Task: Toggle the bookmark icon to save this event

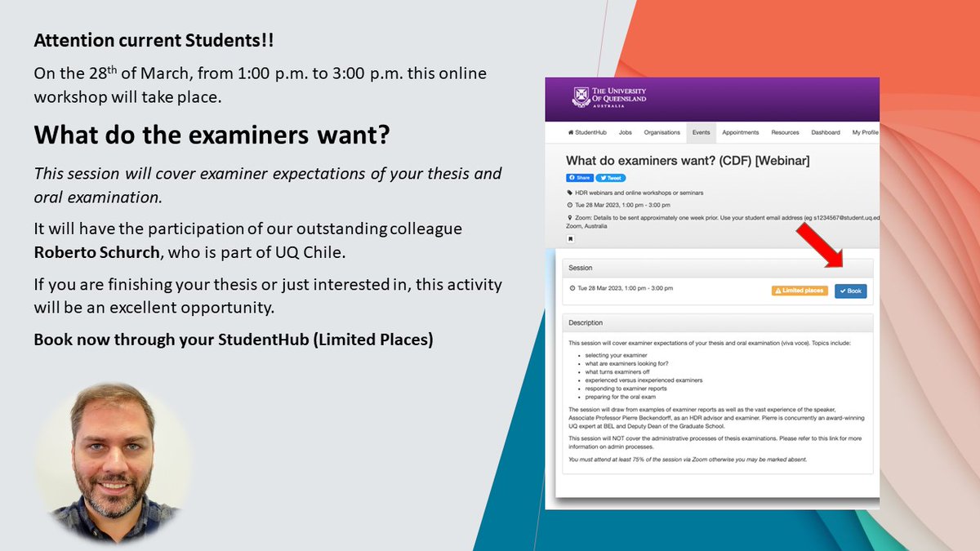Action: (x=570, y=238)
